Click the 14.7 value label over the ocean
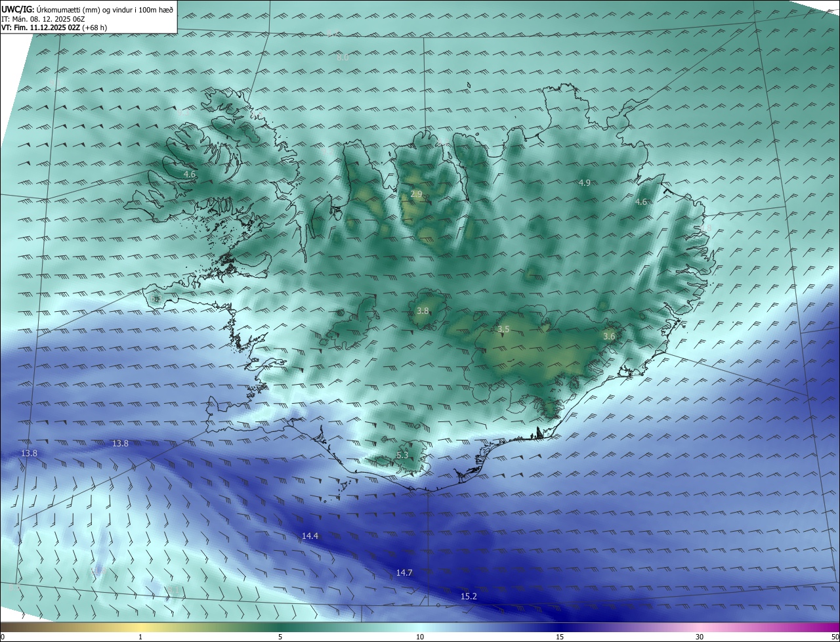Image resolution: width=840 pixels, height=642 pixels. click(404, 573)
